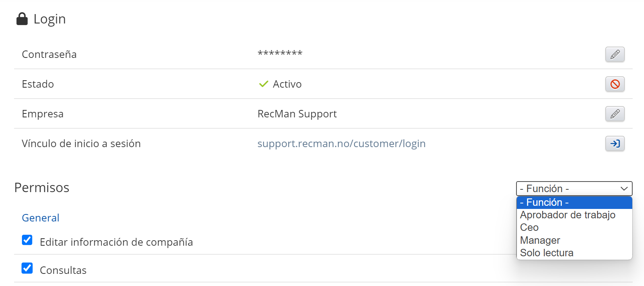Image resolution: width=644 pixels, height=286 pixels.
Task: Click the pencil icon to edit Contraseña
Action: pos(615,54)
